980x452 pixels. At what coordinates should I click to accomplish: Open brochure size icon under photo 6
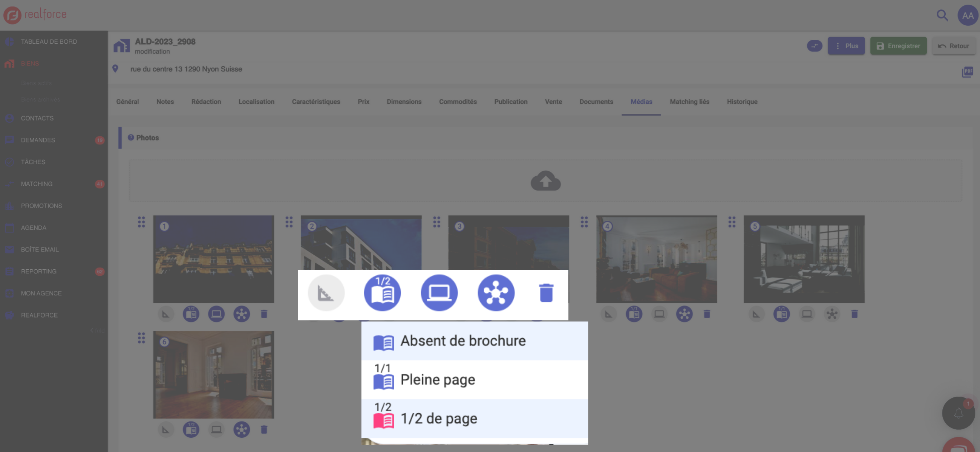(x=191, y=430)
